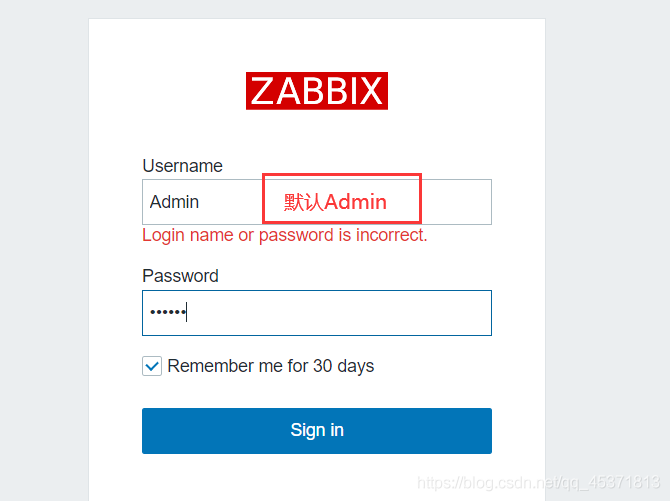The image size is (670, 501).
Task: Click the red 默认Admin annotation box
Action: [x=341, y=199]
